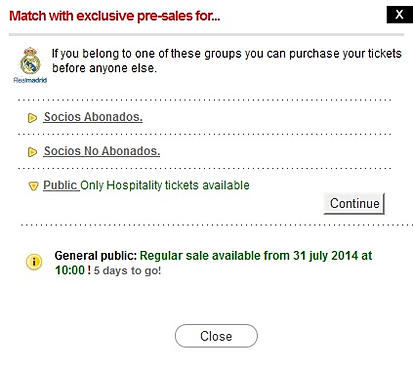Image resolution: width=413 pixels, height=369 pixels.
Task: Click the Only Hospitality tickets available text
Action: [x=165, y=185]
